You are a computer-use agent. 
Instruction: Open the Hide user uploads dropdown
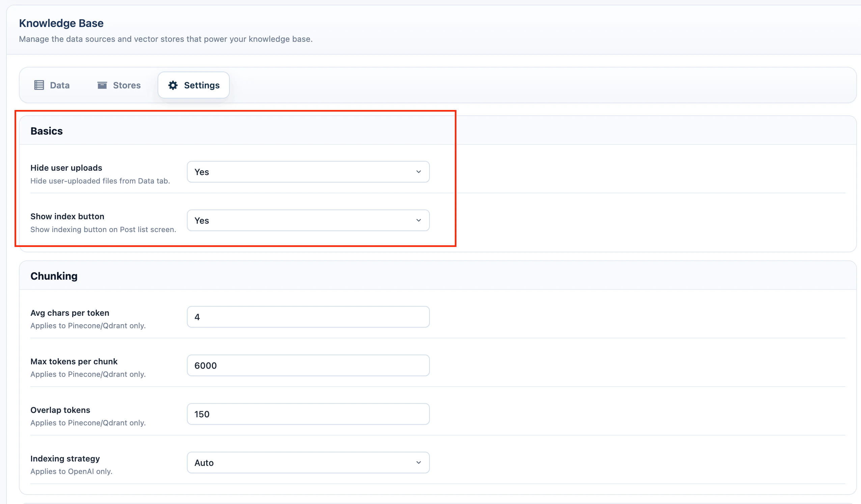(308, 172)
